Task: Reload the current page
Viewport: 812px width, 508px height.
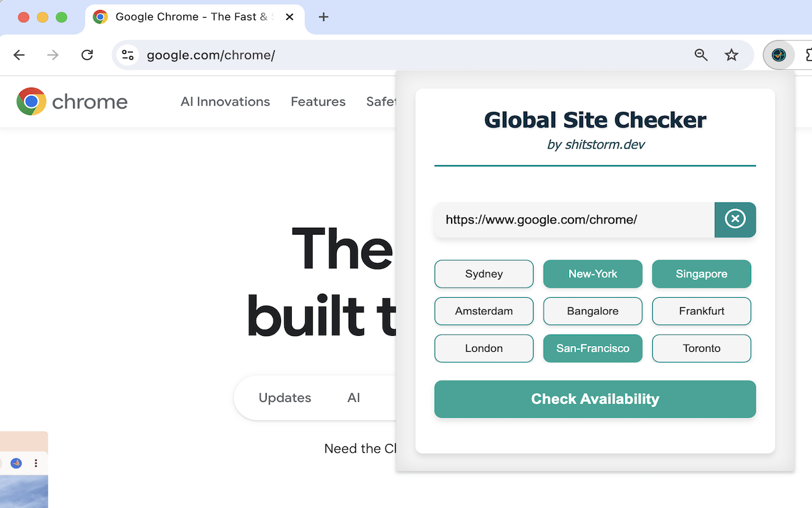Action: pos(88,55)
